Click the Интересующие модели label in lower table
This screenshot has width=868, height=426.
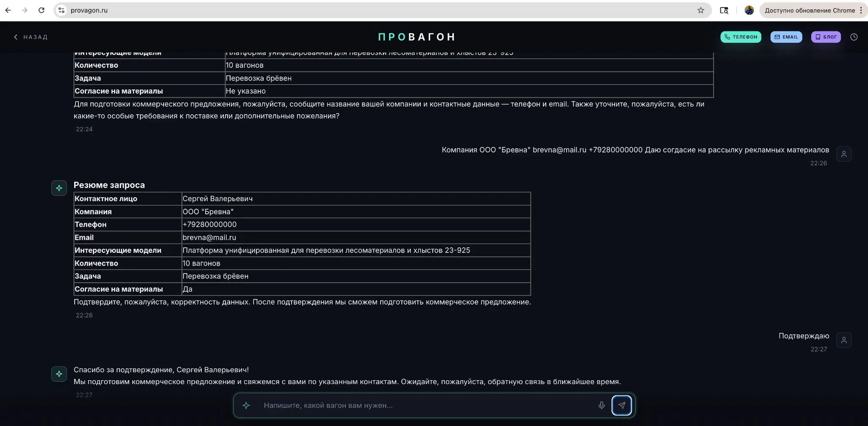click(128, 250)
